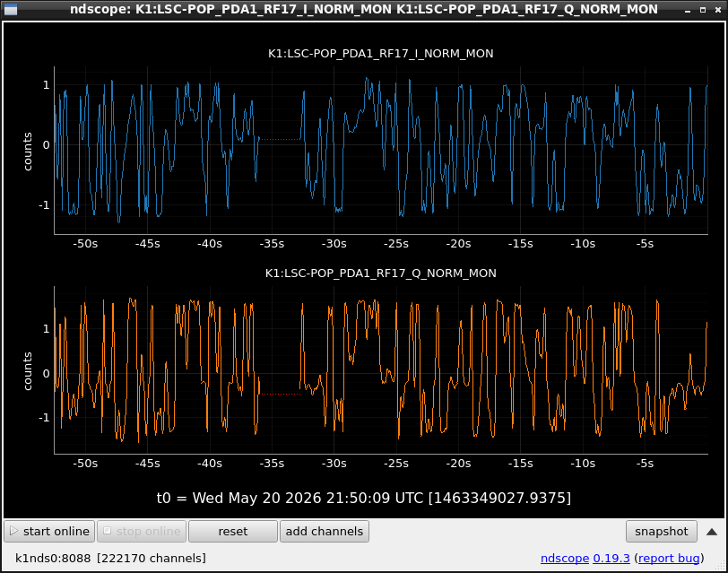Select the RF17_Q_NORM_MON plot title
The width and height of the screenshot is (728, 573).
point(381,273)
